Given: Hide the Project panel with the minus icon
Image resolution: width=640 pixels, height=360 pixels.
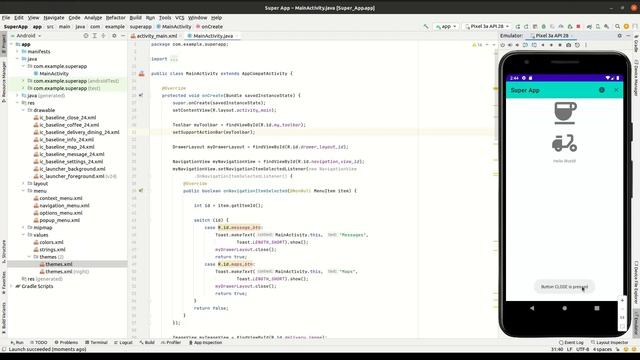Looking at the screenshot, I should tap(123, 36).
